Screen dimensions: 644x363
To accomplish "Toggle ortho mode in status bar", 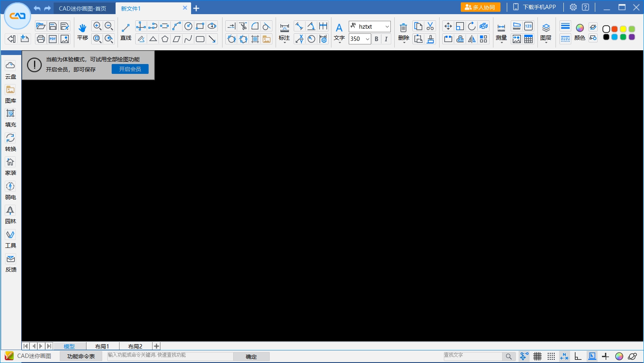I will [x=578, y=356].
